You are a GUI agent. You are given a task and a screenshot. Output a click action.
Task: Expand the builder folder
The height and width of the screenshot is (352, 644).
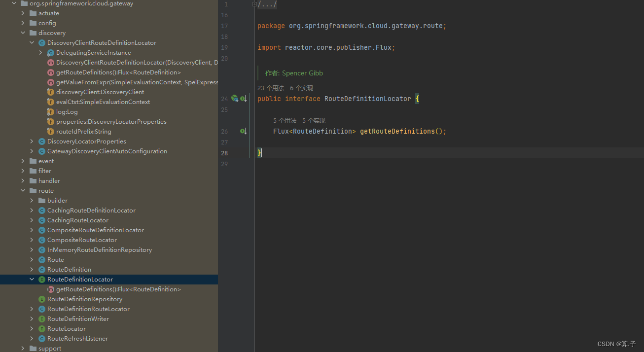click(x=32, y=201)
